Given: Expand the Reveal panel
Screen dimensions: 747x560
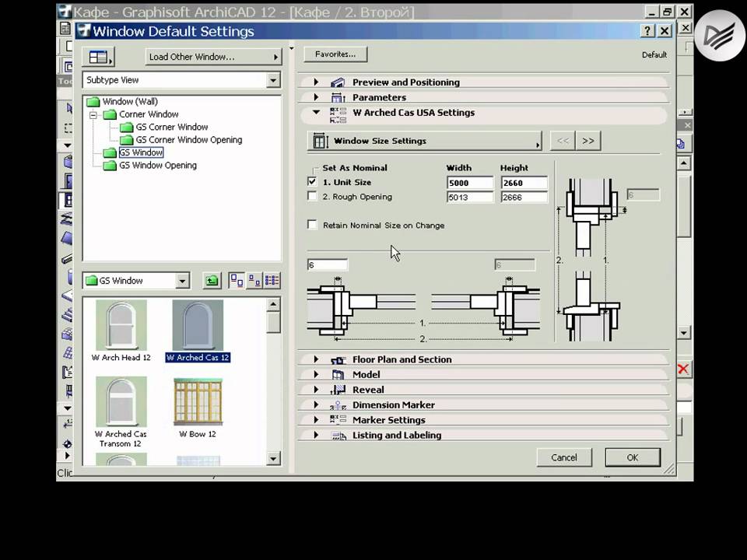Looking at the screenshot, I should [316, 390].
